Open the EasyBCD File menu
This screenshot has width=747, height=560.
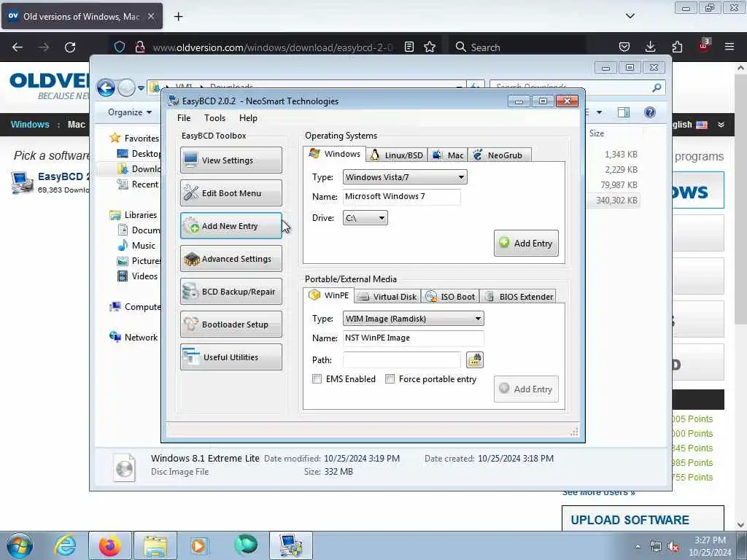tap(184, 118)
